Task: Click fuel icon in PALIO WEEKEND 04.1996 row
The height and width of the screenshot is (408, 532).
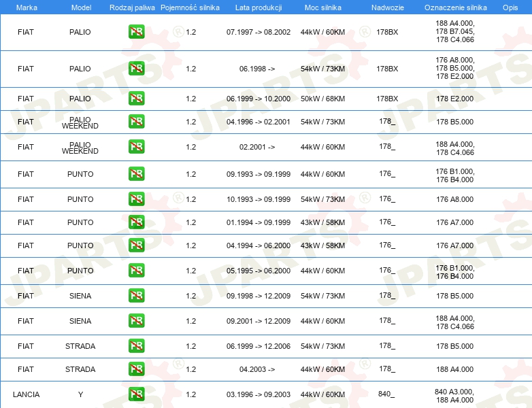Action: tap(136, 122)
